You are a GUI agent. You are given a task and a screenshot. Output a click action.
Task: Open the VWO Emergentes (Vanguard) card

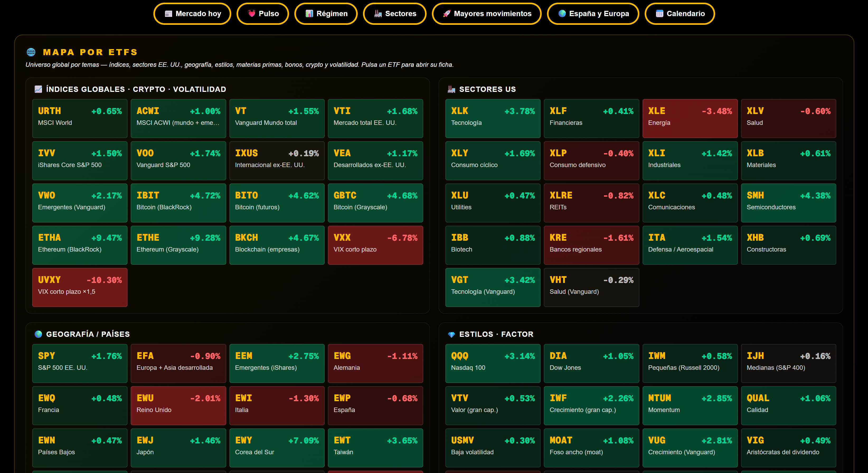point(80,203)
